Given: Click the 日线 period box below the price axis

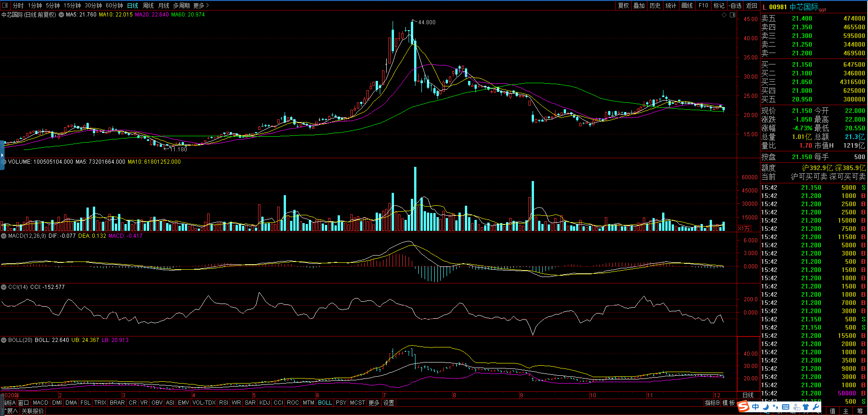Looking at the screenshot, I should [748, 395].
